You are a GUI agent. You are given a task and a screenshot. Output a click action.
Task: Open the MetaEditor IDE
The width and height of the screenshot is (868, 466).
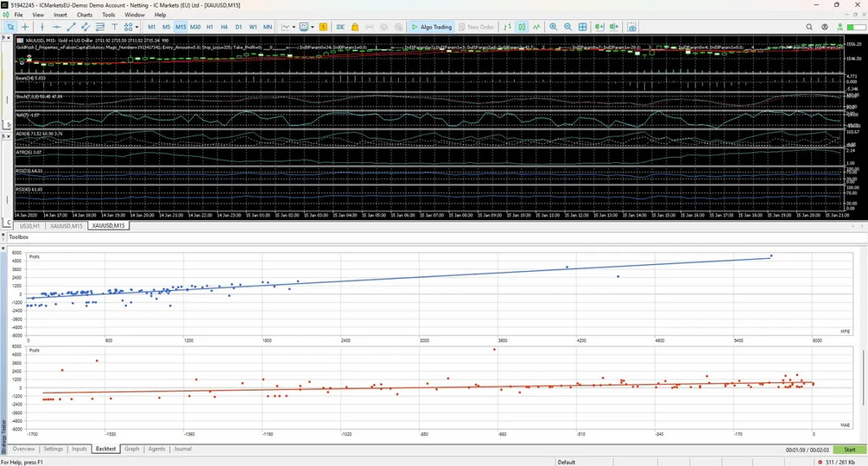[x=340, y=27]
